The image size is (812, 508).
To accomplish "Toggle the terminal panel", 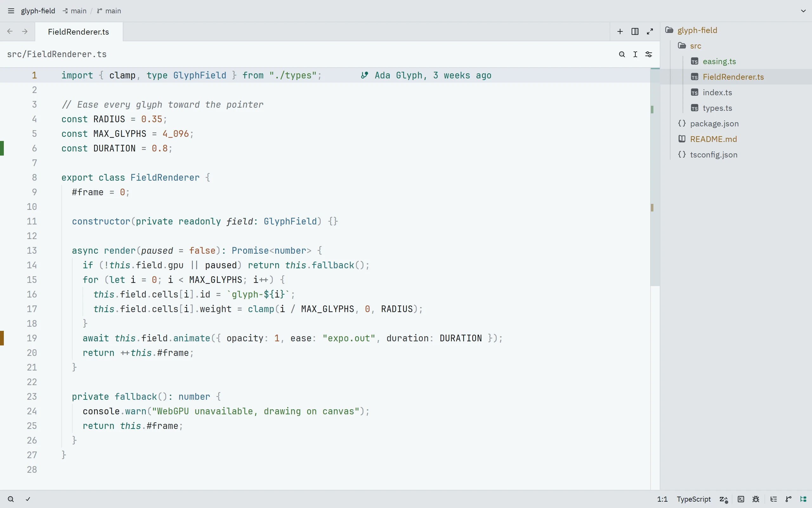I will coord(741,499).
